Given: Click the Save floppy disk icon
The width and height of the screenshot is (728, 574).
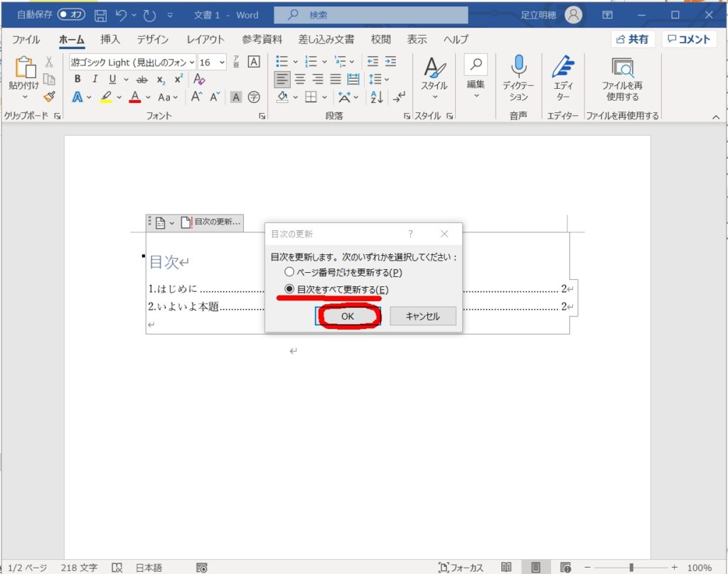Looking at the screenshot, I should (101, 15).
